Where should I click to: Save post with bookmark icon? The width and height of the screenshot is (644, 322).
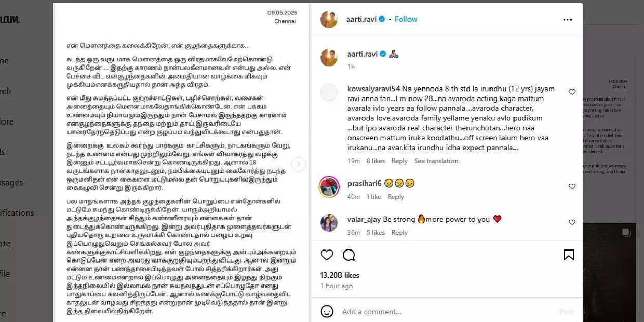[569, 255]
